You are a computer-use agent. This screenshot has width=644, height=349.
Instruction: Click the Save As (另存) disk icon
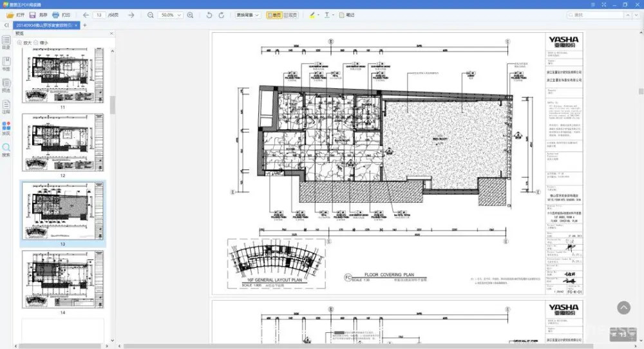pyautogui.click(x=32, y=15)
